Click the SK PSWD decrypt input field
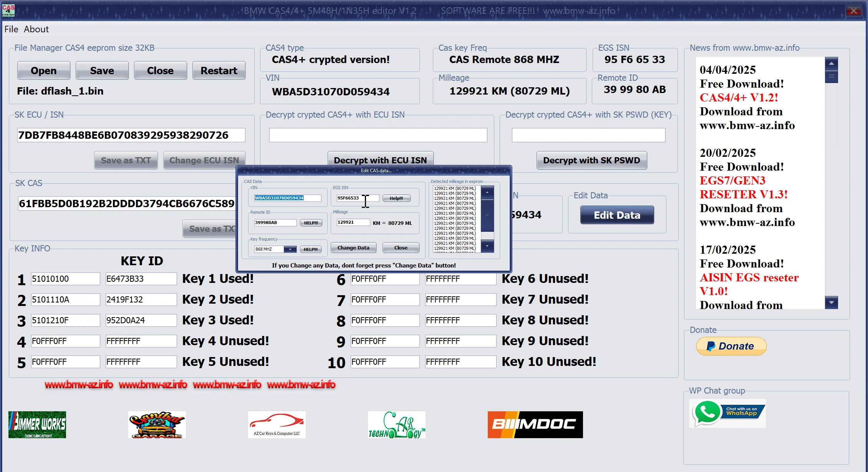The image size is (868, 472). tap(588, 135)
